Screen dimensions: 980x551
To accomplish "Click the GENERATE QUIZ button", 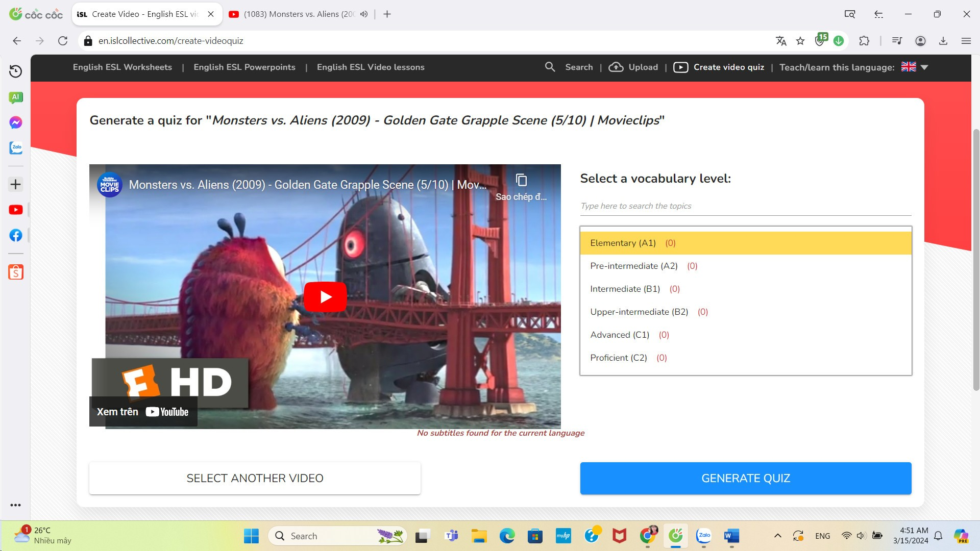I will [x=746, y=478].
